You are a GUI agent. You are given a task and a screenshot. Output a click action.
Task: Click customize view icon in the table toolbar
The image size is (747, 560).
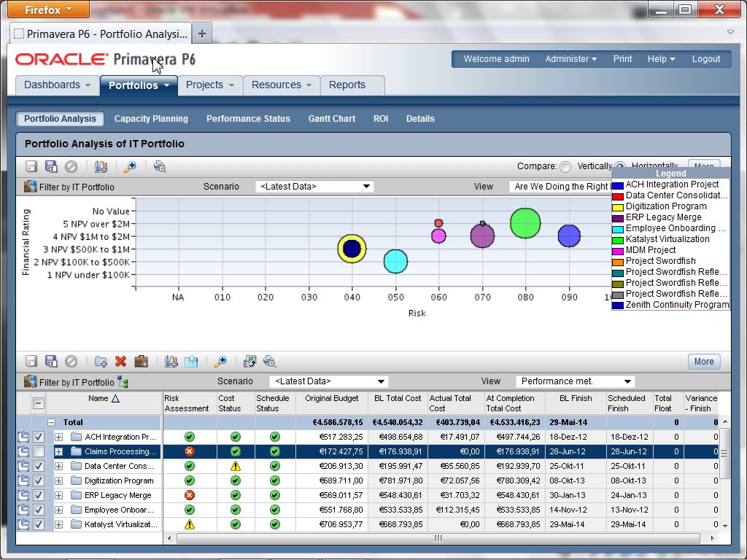pyautogui.click(x=171, y=362)
